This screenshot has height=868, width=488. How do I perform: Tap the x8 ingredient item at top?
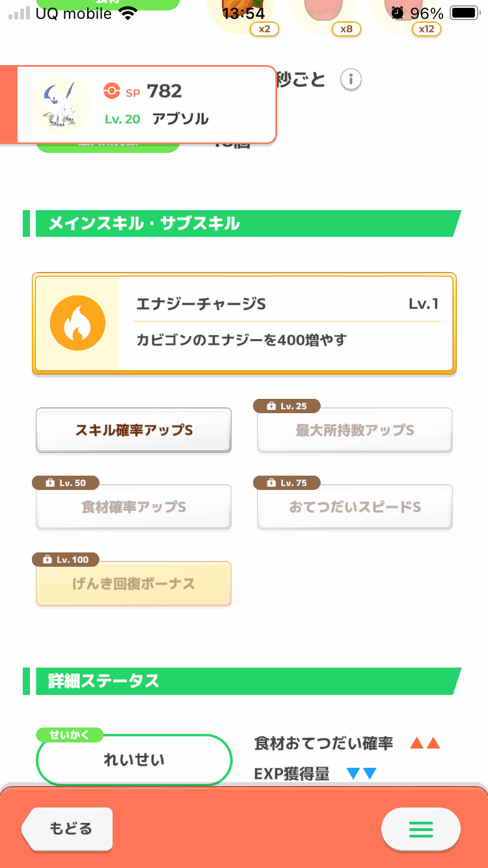321,16
